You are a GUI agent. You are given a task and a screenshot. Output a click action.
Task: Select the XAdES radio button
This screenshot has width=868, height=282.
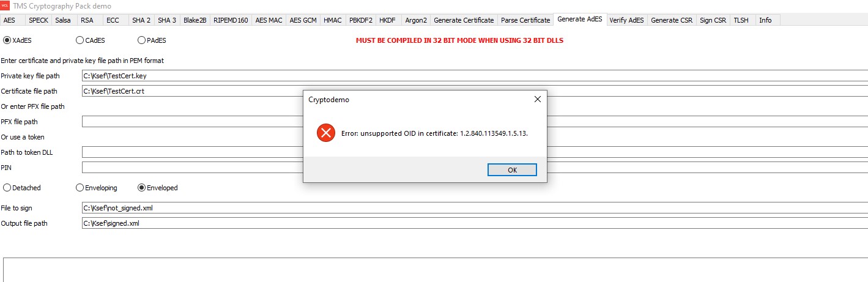pos(7,40)
